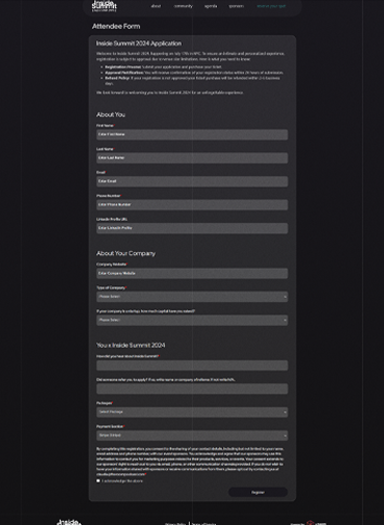Open the sponsors nav item
The width and height of the screenshot is (384, 525).
236,6
